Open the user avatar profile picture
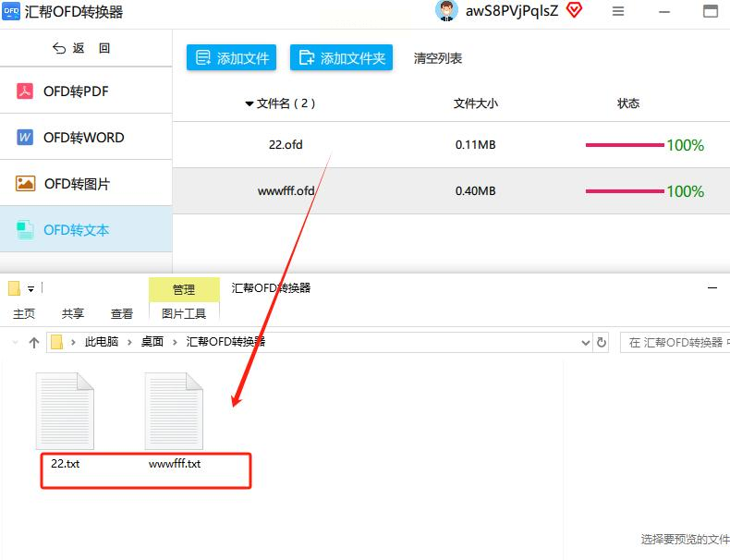Screen dimensions: 730x560 click(446, 11)
